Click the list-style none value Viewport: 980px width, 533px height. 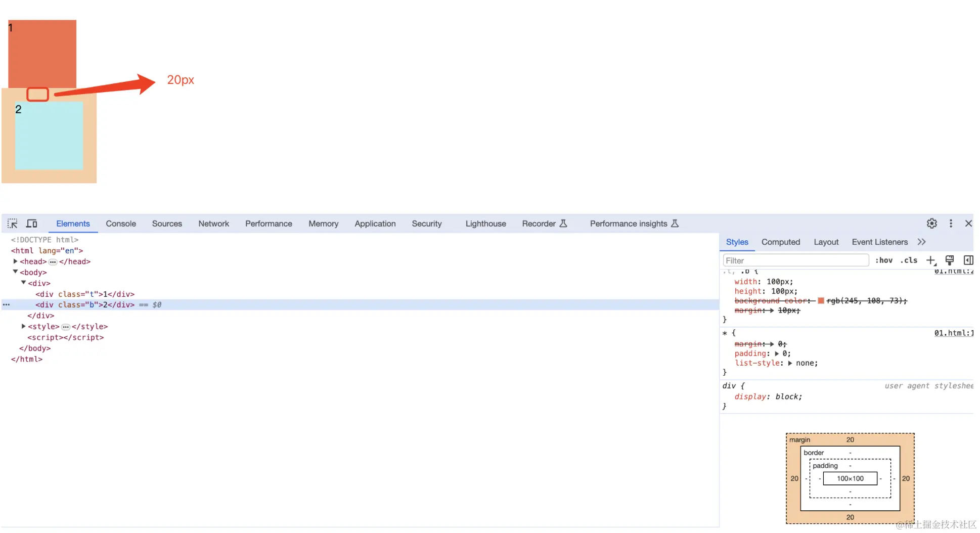click(805, 363)
